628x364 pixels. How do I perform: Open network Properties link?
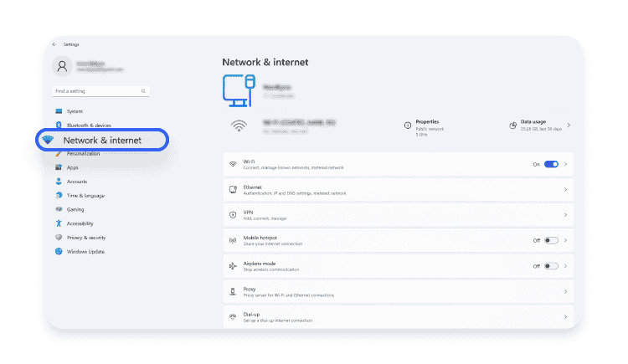click(x=427, y=121)
